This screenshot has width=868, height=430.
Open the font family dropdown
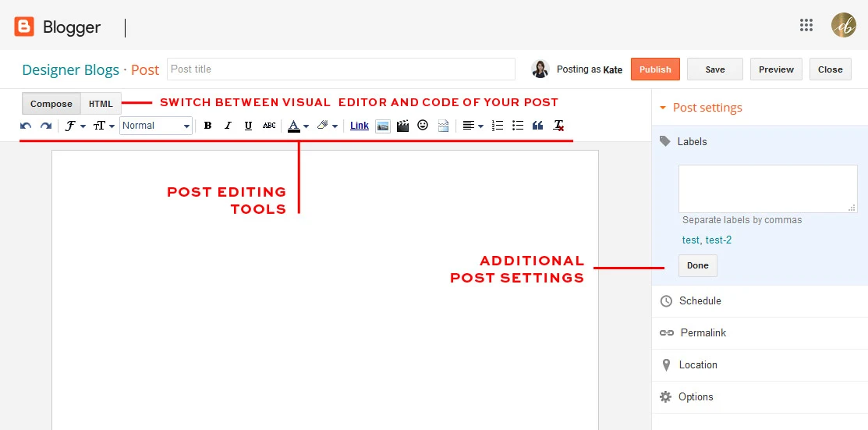coord(76,126)
